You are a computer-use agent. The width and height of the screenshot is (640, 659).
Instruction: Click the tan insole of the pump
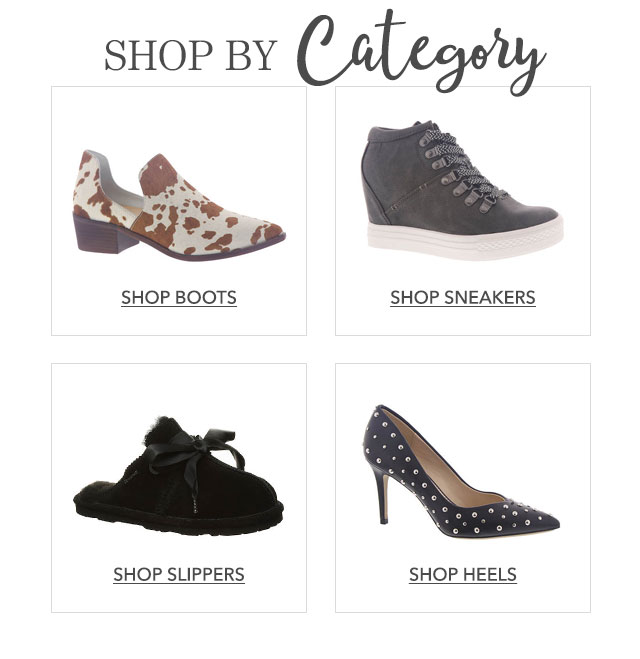click(433, 460)
